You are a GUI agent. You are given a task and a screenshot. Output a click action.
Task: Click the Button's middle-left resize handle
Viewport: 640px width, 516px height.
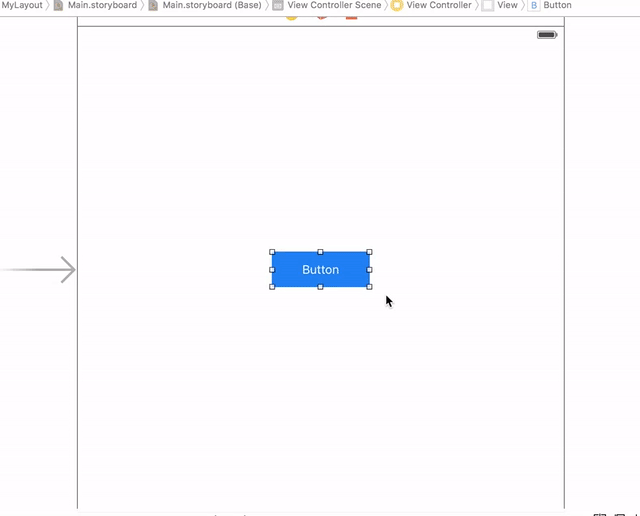[272, 270]
